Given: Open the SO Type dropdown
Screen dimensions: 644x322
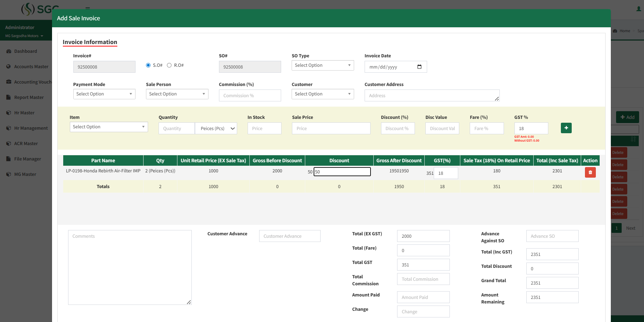Looking at the screenshot, I should tap(322, 65).
